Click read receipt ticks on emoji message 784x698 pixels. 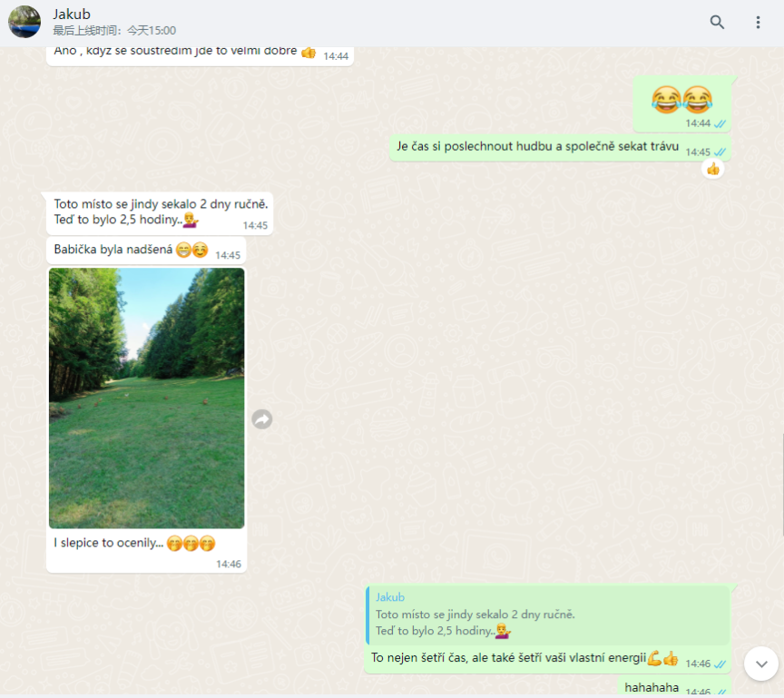[720, 123]
